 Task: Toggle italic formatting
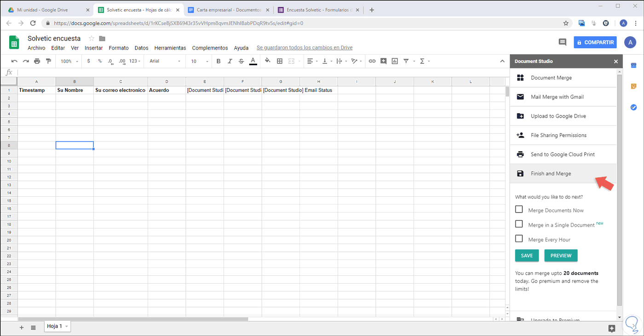pyautogui.click(x=230, y=61)
